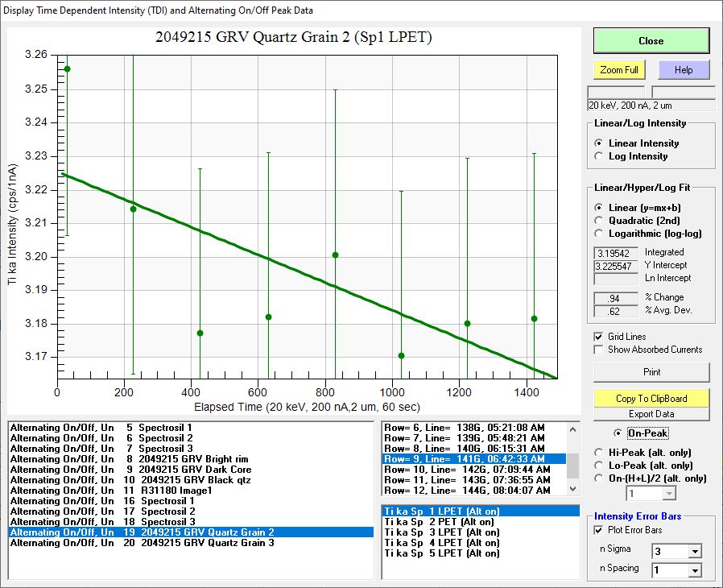723x588 pixels.
Task: Select Logarithmic (log-log) fit
Action: [599, 234]
